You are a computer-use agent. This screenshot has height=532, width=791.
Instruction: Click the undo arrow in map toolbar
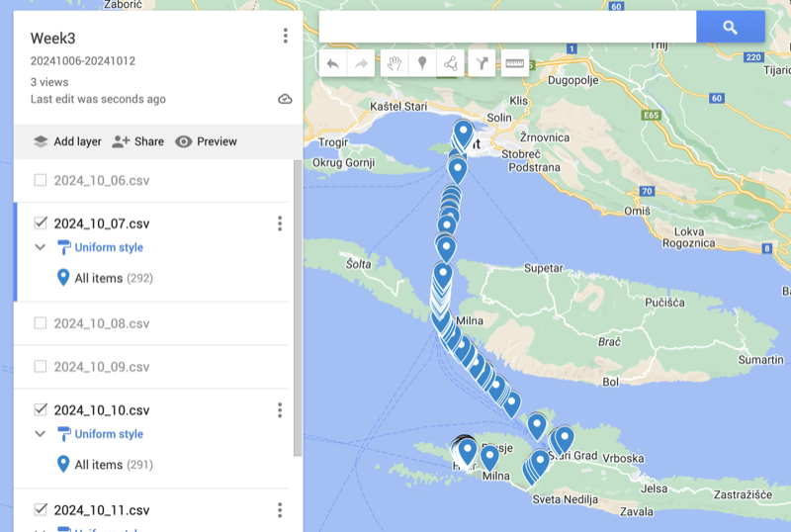[x=333, y=64]
